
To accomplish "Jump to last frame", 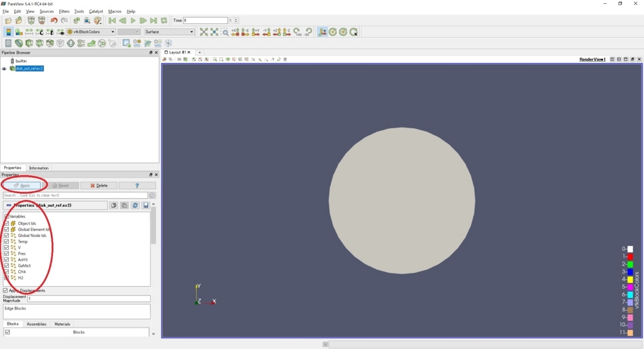I will [153, 21].
